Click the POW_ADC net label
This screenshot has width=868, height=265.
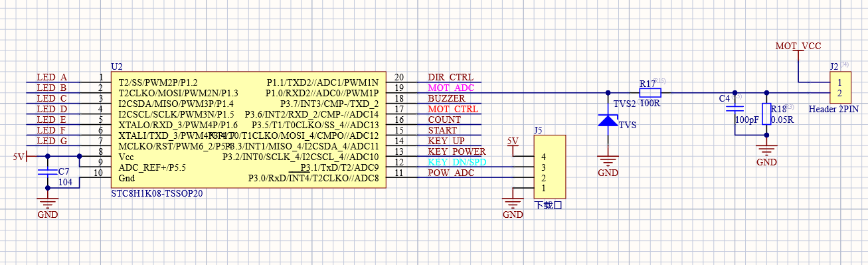tap(451, 173)
